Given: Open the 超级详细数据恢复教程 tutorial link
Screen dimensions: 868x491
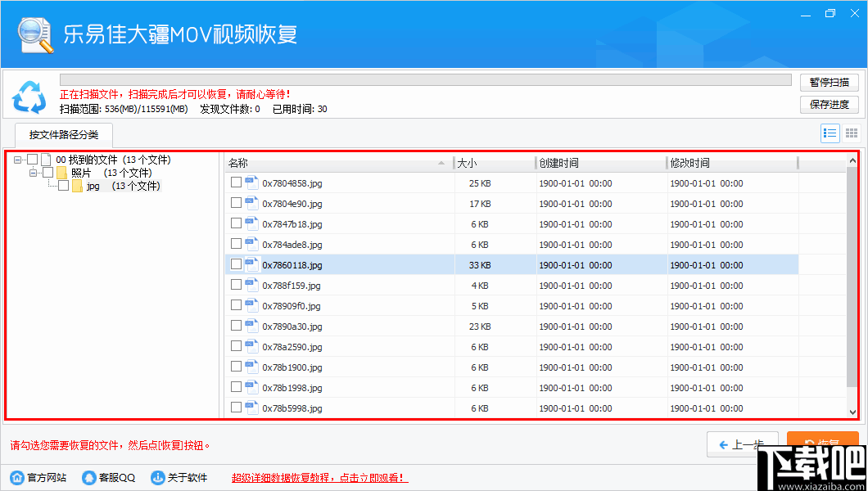Looking at the screenshot, I should tap(318, 477).
